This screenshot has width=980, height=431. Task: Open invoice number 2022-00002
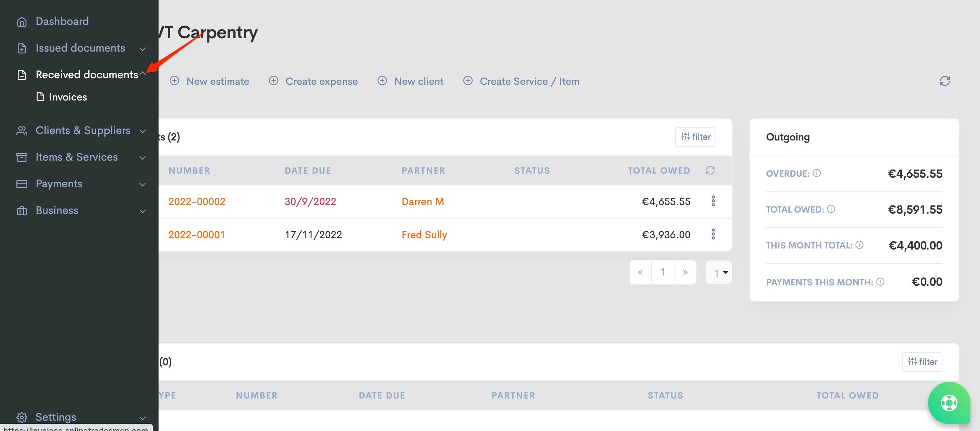click(x=197, y=202)
